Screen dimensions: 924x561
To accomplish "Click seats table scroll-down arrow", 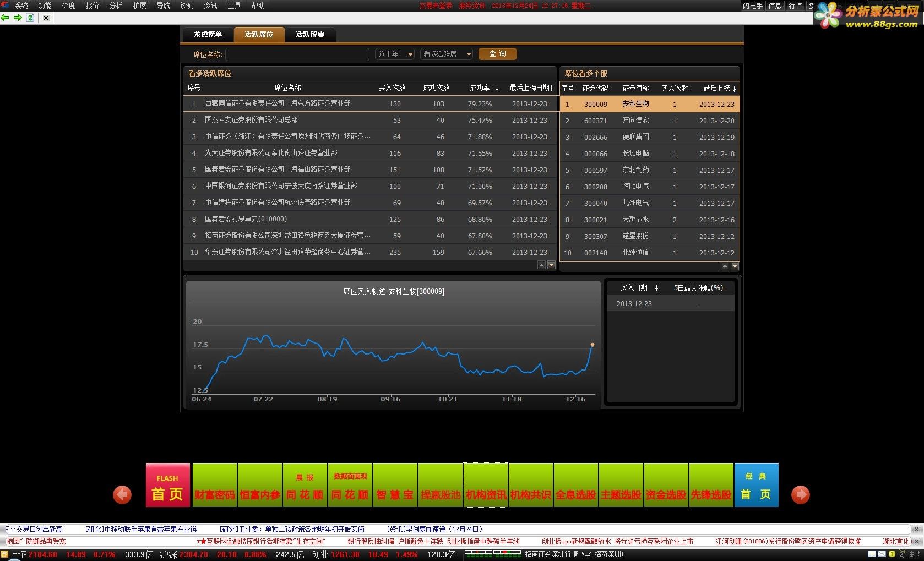I will coord(551,265).
